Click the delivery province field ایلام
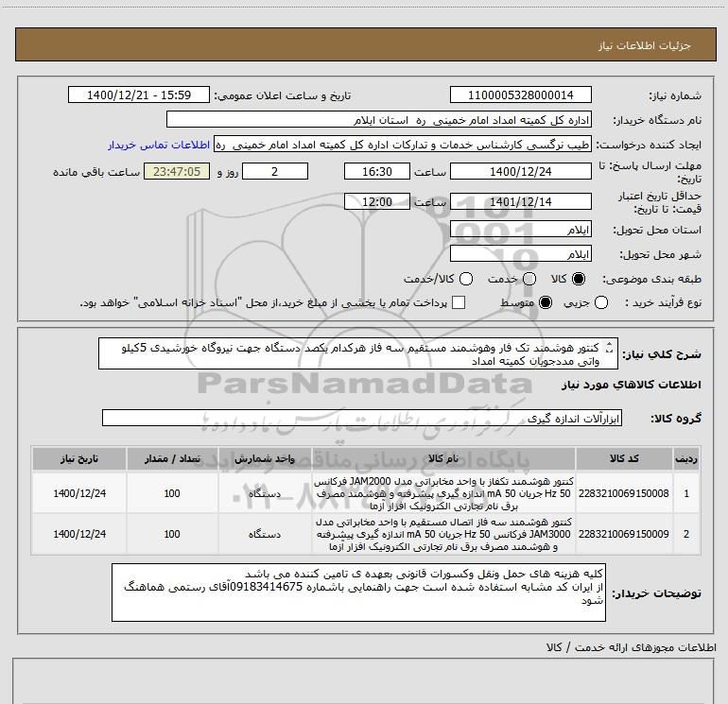 pyautogui.click(x=520, y=230)
